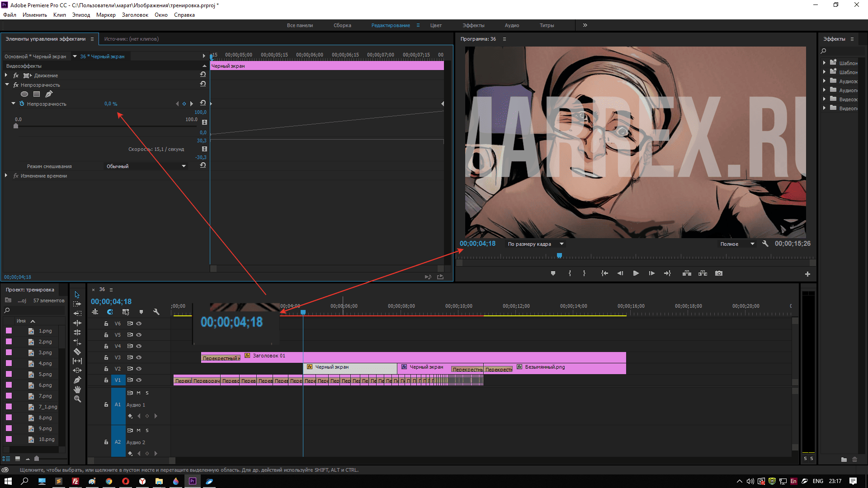Select the Pen tool in the tools panel
Image resolution: width=868 pixels, height=488 pixels.
coord(77,380)
